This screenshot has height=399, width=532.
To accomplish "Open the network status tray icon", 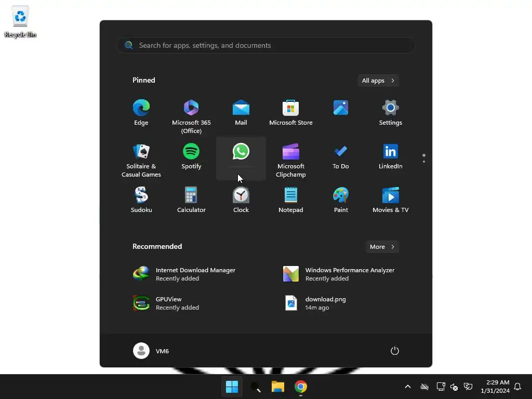I will click(441, 387).
